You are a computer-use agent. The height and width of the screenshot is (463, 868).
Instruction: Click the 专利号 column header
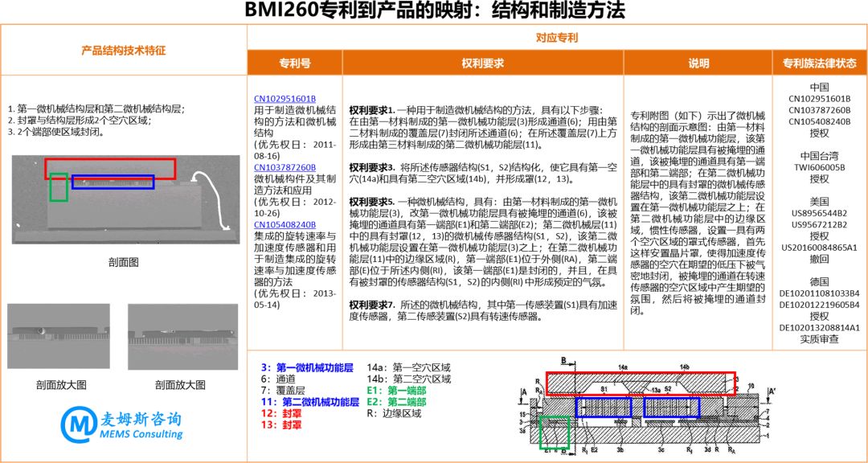tap(294, 61)
